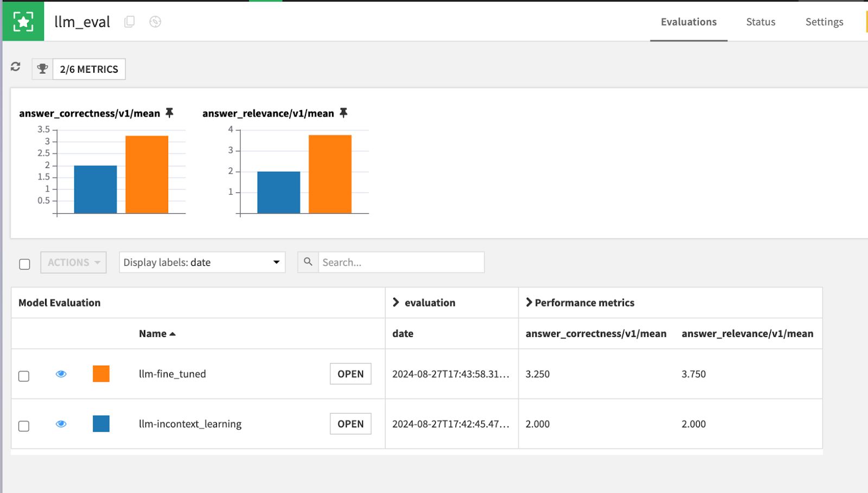Click the date column header
Screen dimensions: 868x493
[x=403, y=334]
